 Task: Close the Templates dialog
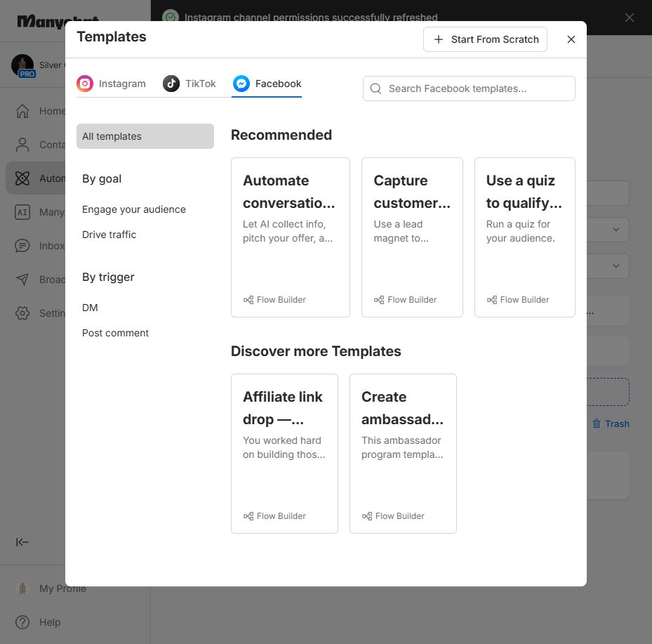point(571,39)
